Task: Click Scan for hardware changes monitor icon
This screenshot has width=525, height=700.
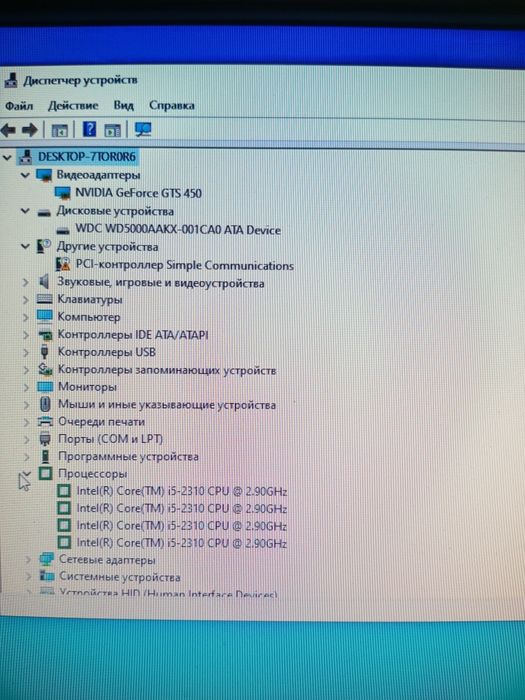Action: (143, 129)
